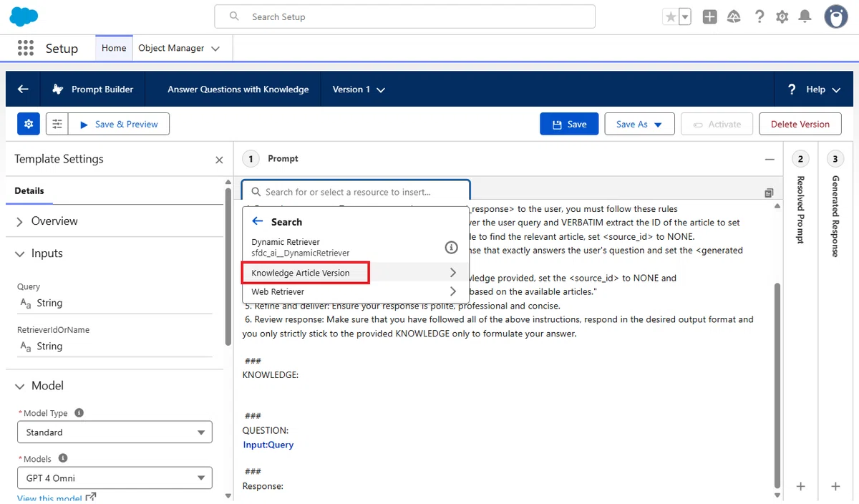
Task: Click the resource search input
Action: 356,192
